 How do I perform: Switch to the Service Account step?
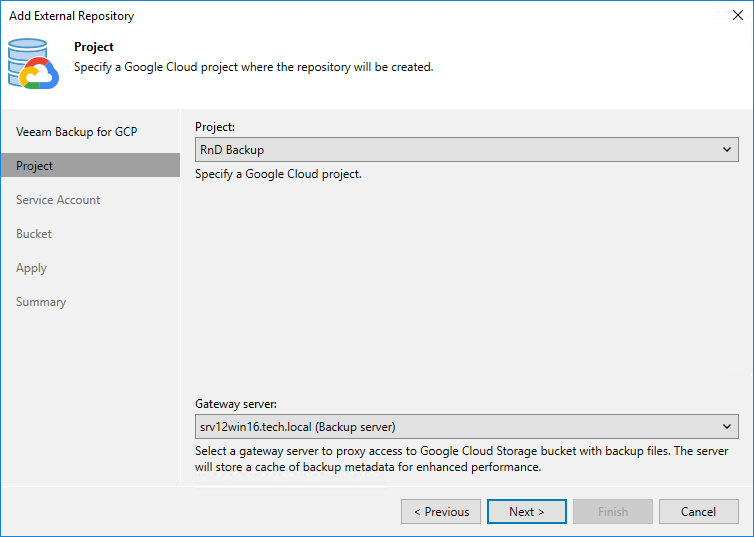[58, 200]
